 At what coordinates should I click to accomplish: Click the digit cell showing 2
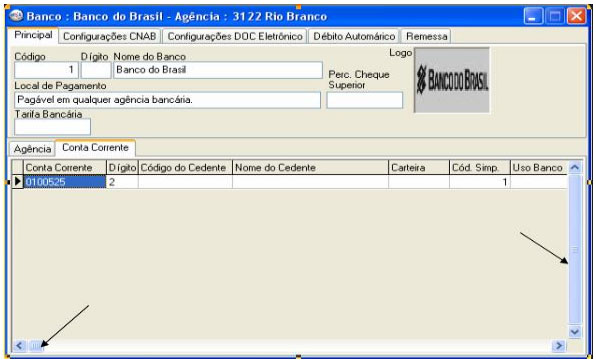122,182
